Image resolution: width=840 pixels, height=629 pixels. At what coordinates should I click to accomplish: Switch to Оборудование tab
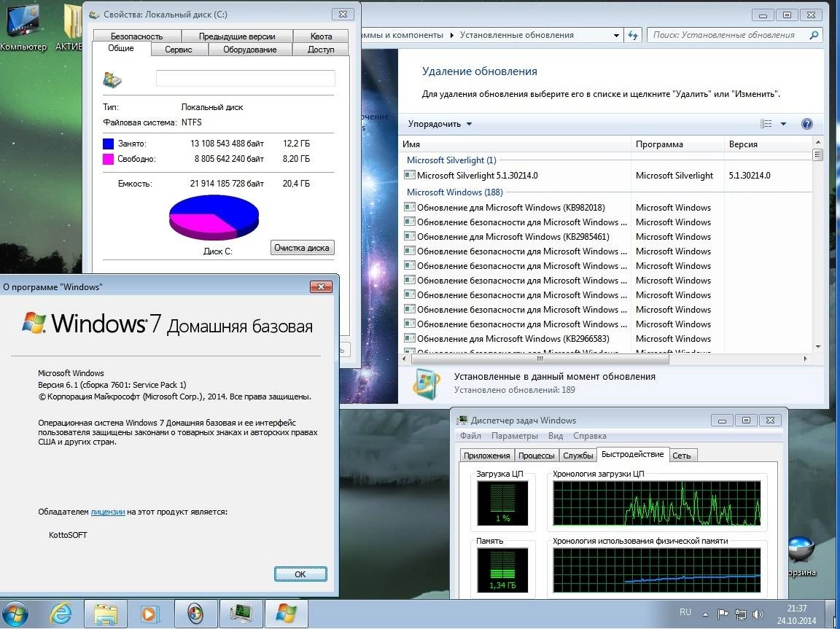249,50
